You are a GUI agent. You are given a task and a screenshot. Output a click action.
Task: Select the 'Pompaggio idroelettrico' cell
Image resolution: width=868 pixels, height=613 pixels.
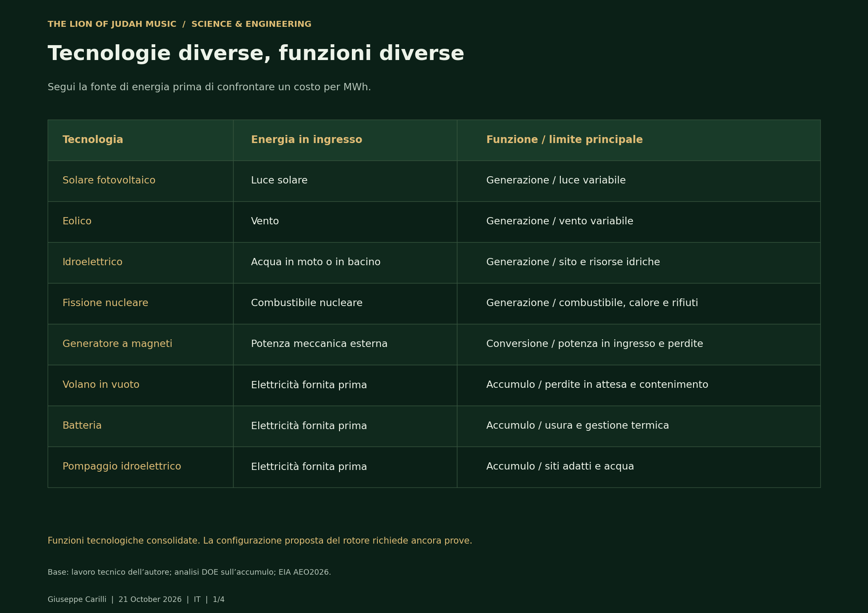tap(140, 467)
